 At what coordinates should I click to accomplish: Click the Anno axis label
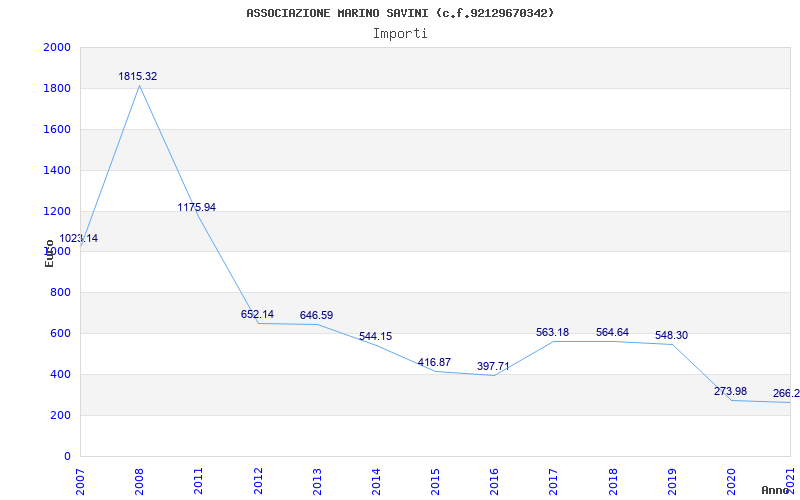click(775, 490)
